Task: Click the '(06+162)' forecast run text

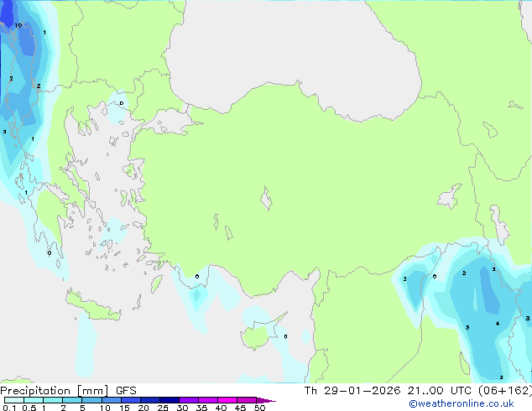Action: tap(505, 391)
